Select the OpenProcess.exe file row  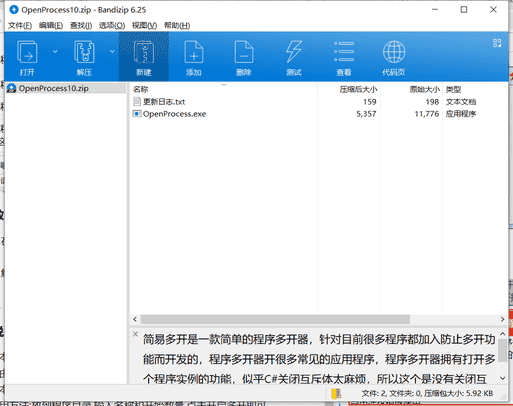pyautogui.click(x=318, y=114)
